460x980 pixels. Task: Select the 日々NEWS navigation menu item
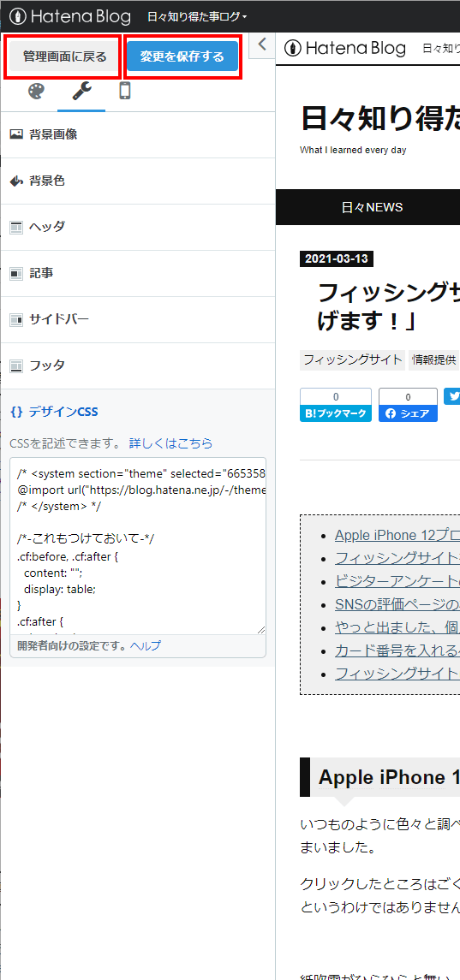point(373,207)
